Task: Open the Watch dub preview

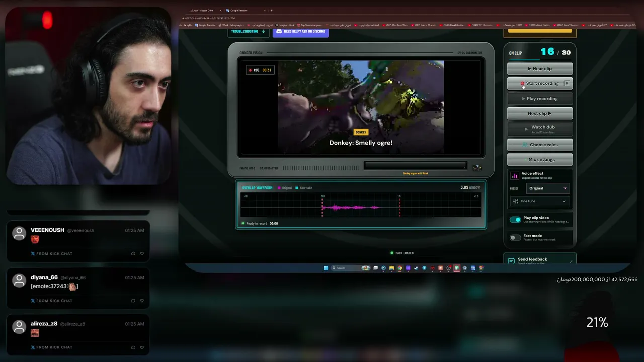Action: (540, 129)
